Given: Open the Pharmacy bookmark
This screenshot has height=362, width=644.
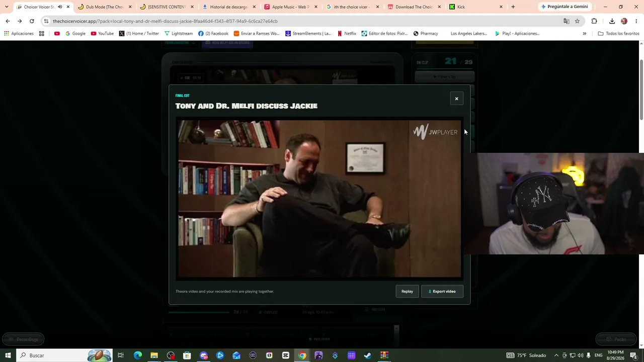Looking at the screenshot, I should [426, 34].
